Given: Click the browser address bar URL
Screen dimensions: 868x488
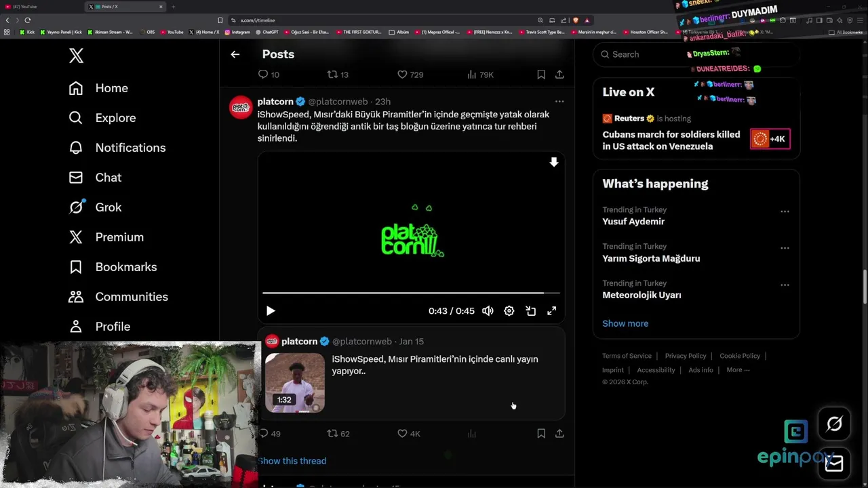Looking at the screenshot, I should (x=258, y=20).
